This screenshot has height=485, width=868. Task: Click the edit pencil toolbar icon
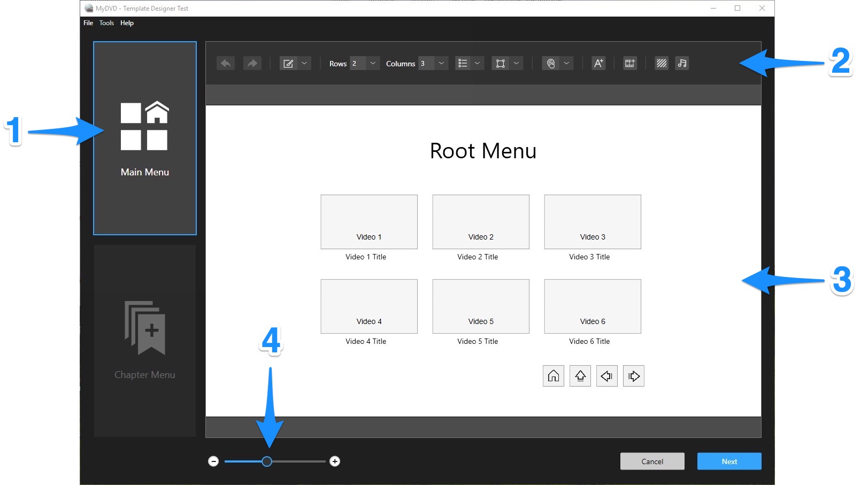tap(288, 63)
